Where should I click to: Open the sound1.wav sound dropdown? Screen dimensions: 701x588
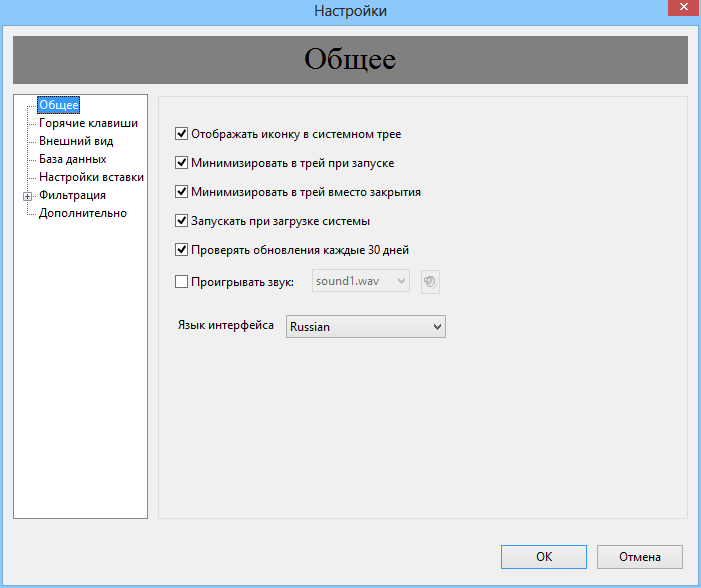tap(361, 281)
